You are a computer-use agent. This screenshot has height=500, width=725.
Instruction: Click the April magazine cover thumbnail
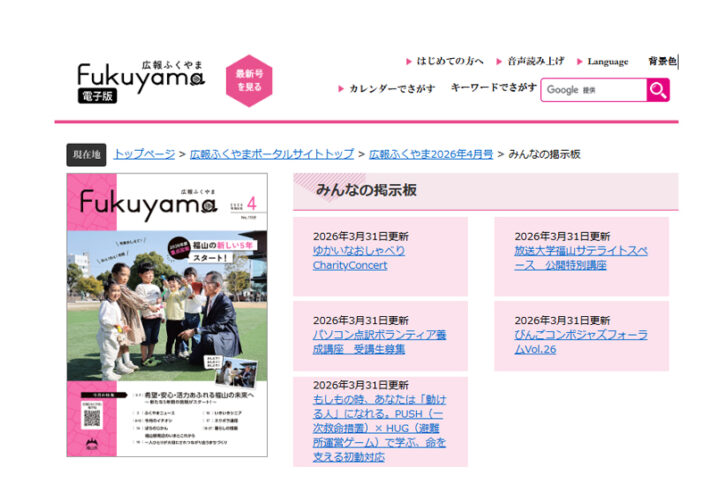point(167,314)
